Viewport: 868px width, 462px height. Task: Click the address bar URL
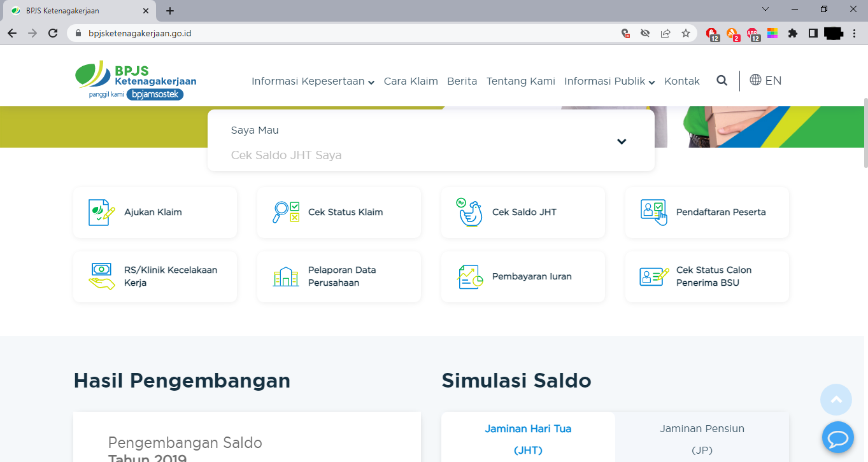[140, 33]
